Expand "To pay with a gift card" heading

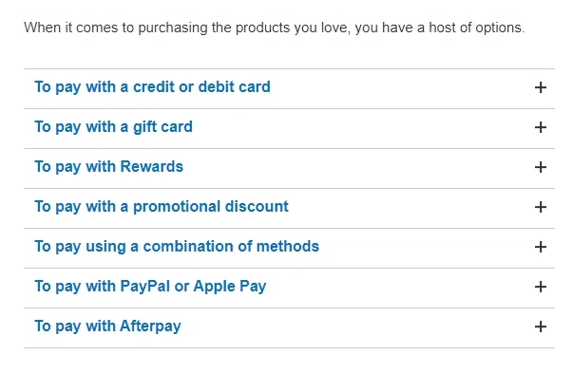[x=113, y=127]
